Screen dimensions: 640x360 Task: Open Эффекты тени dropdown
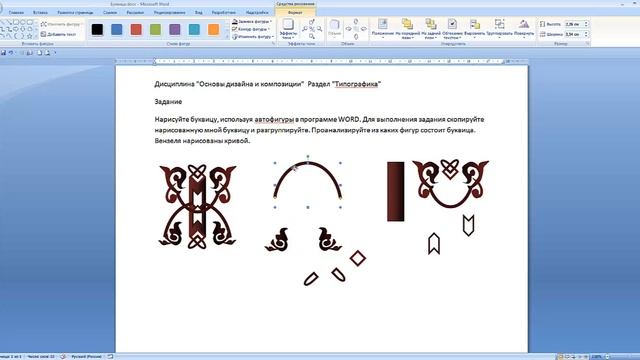tap(288, 29)
